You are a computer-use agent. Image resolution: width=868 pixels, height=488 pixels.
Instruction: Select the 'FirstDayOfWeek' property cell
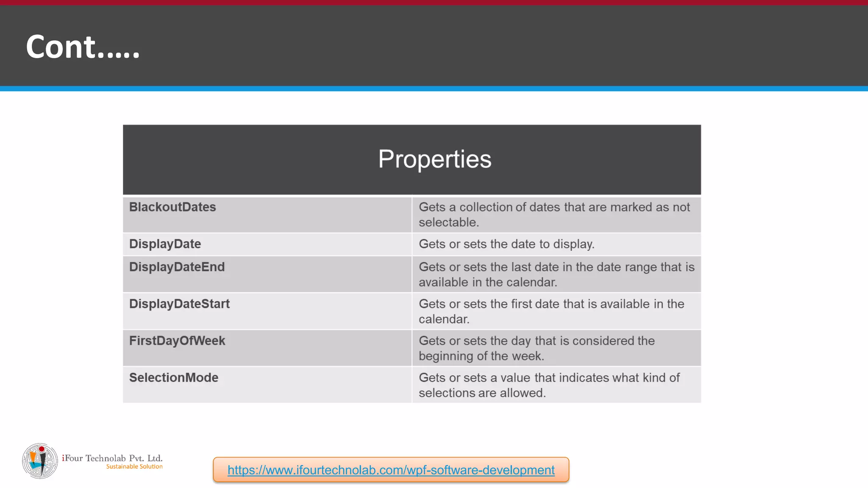click(x=267, y=348)
